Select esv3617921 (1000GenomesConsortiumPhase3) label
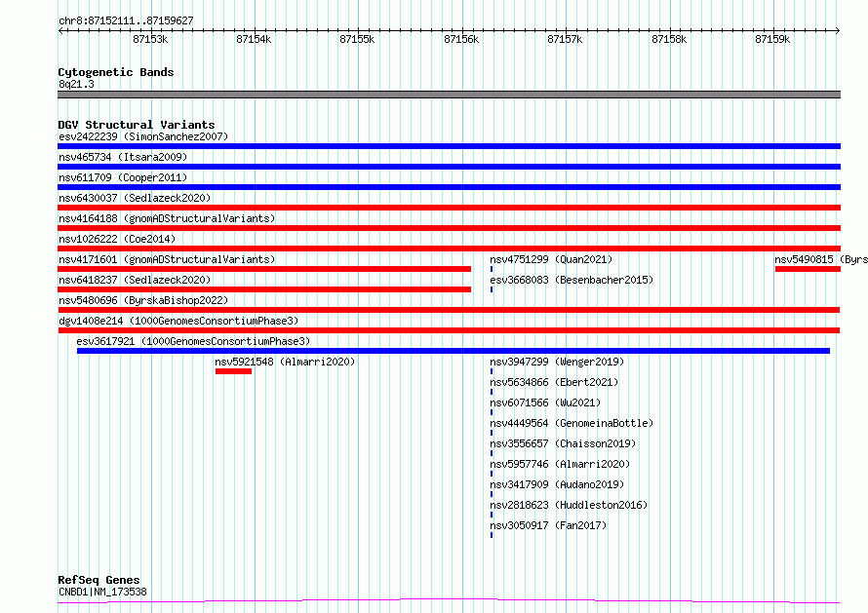This screenshot has height=613, width=868. [x=193, y=341]
